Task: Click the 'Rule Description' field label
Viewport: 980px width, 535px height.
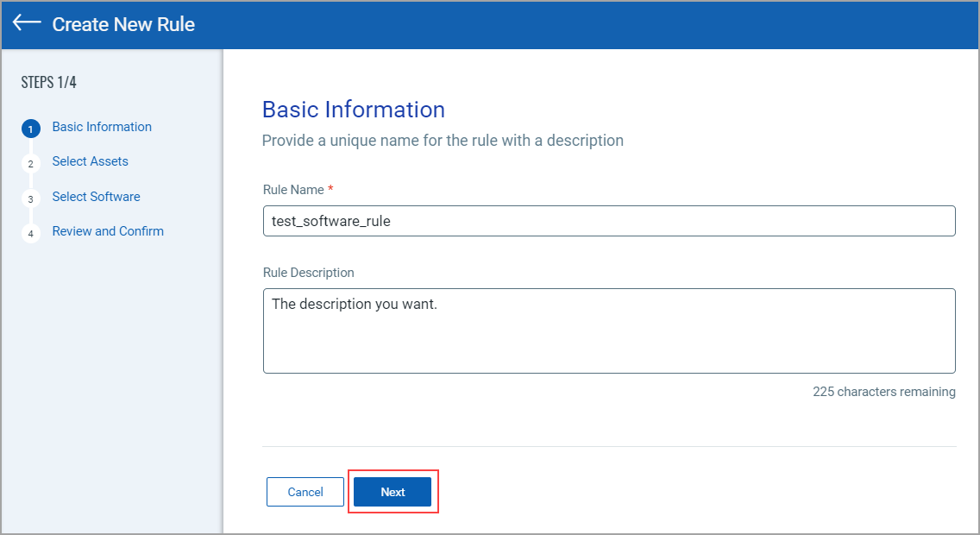Action: tap(309, 273)
